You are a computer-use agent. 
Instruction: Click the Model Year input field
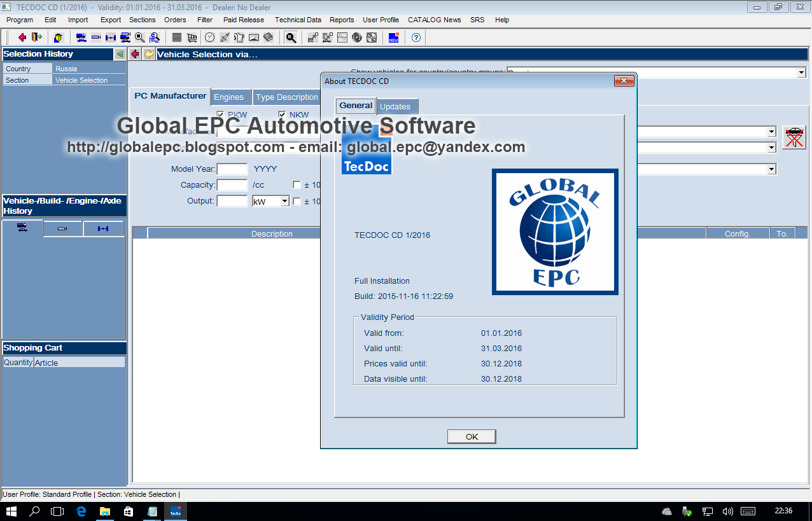(232, 169)
